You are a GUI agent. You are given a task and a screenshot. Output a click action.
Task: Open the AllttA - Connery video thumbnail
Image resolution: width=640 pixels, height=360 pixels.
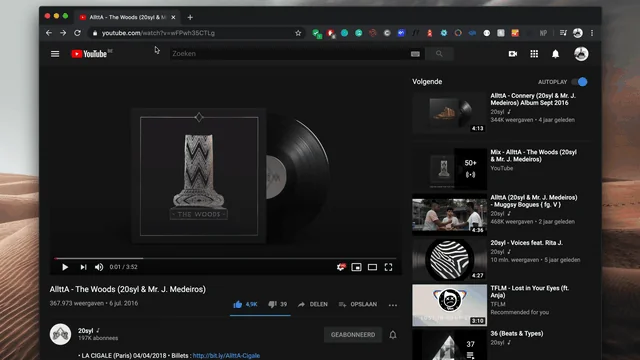click(x=449, y=113)
